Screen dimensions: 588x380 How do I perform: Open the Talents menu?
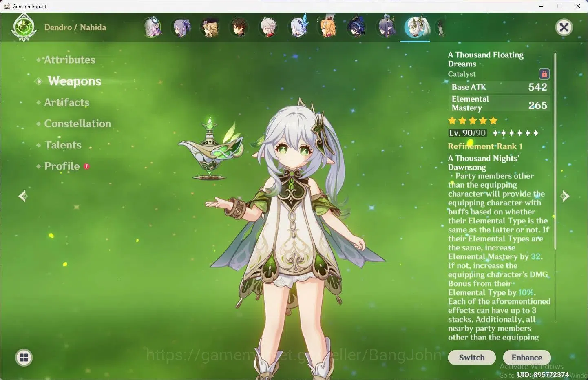[x=63, y=145]
